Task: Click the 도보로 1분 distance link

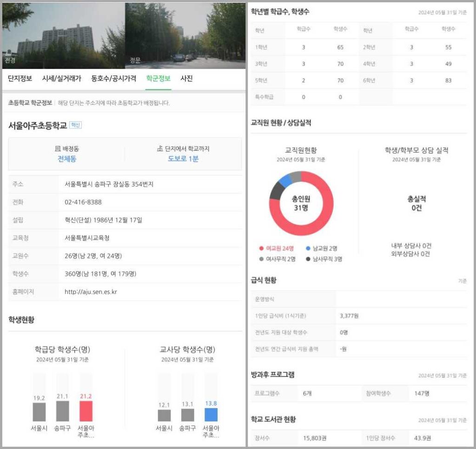Action: tap(183, 159)
